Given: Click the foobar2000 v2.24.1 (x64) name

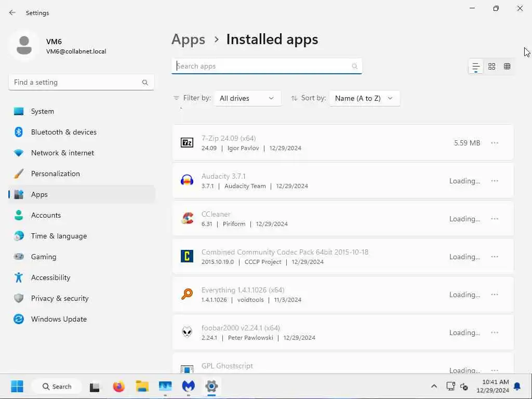Looking at the screenshot, I should pos(241,328).
